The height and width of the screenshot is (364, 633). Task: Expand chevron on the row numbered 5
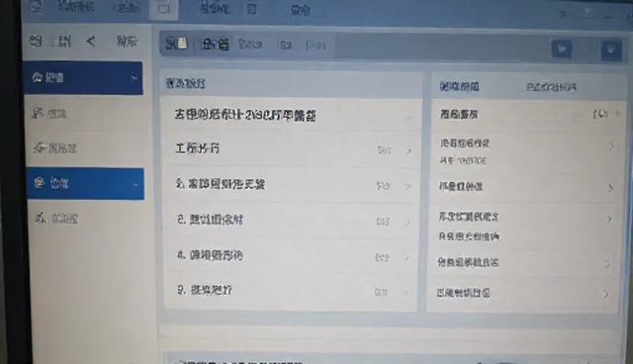[407, 222]
